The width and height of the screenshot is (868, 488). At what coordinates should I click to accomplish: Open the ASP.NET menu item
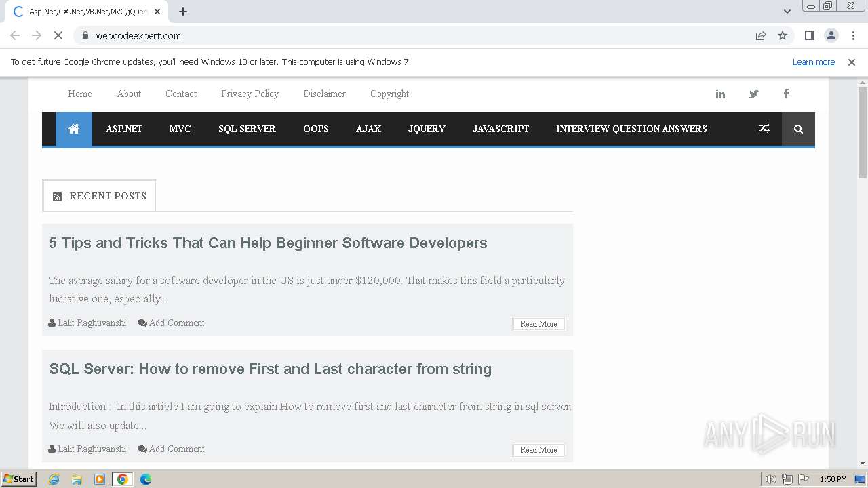[124, 129]
